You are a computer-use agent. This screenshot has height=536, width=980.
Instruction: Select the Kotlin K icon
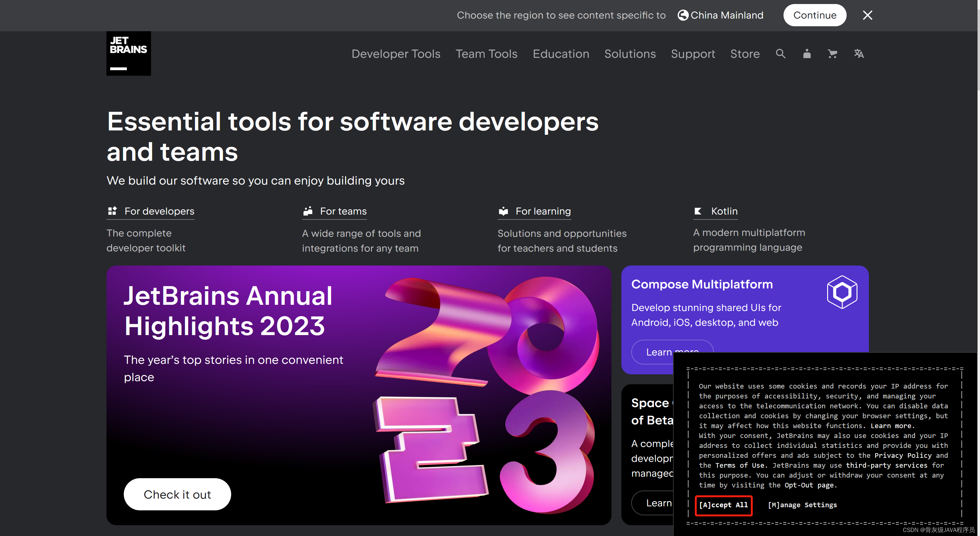698,211
